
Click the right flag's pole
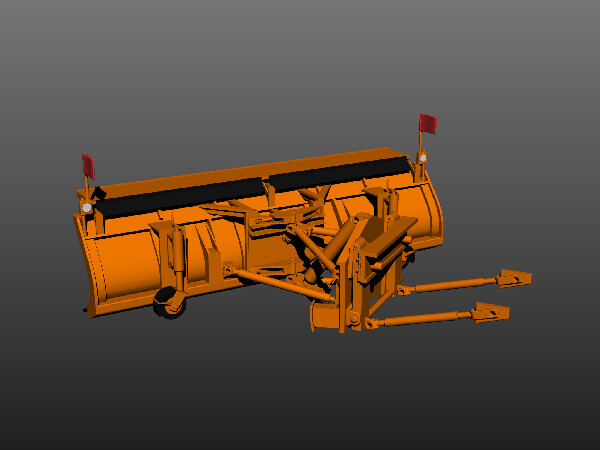420,143
